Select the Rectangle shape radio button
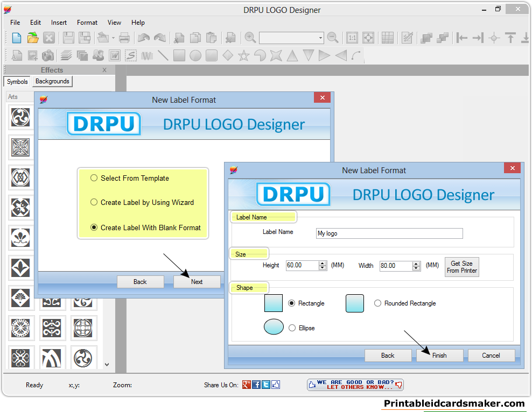532x412 pixels. 292,303
